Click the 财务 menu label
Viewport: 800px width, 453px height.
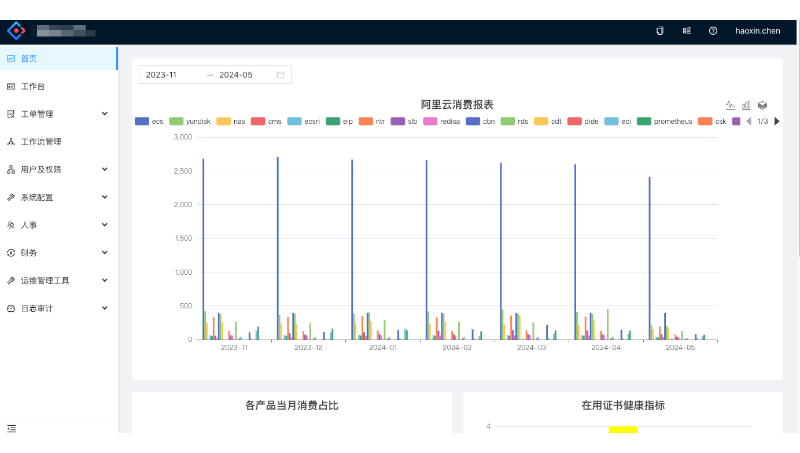pos(29,253)
